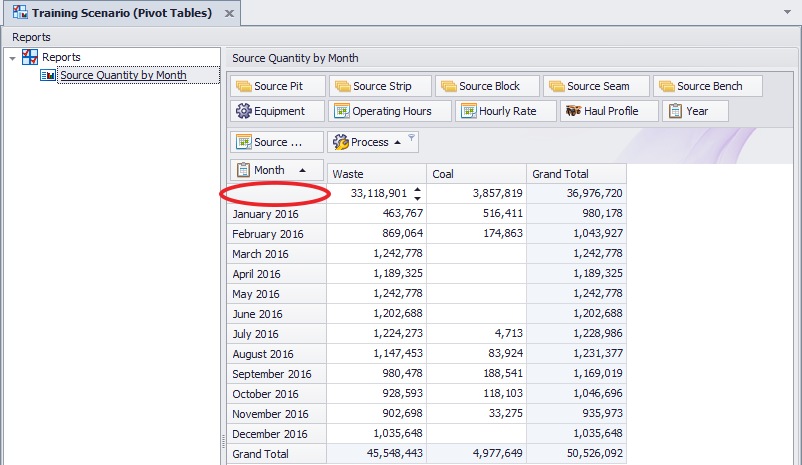Click the Source Pit field icon
The image size is (802, 465).
[243, 86]
